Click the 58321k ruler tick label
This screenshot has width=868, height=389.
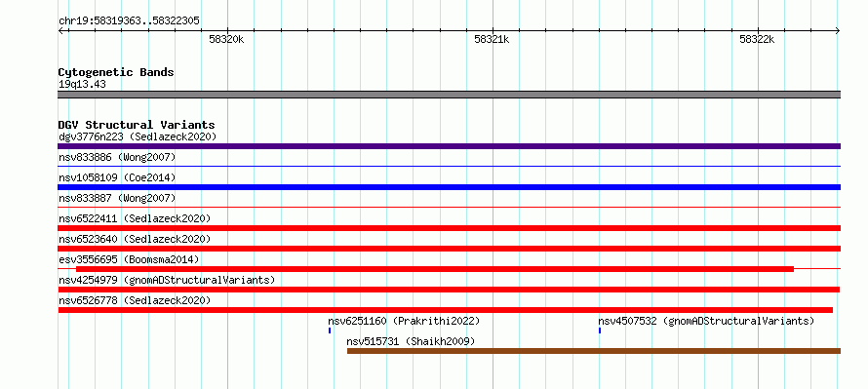(x=492, y=39)
